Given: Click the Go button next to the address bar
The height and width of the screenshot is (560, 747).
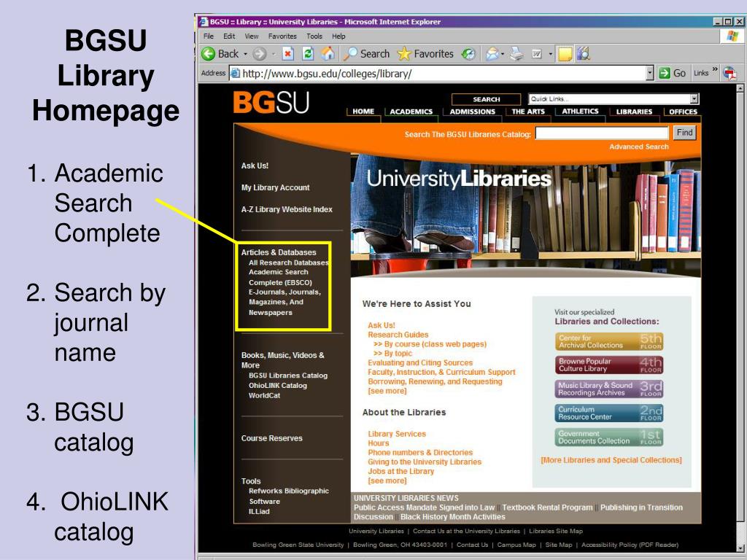Looking at the screenshot, I should pyautogui.click(x=672, y=74).
